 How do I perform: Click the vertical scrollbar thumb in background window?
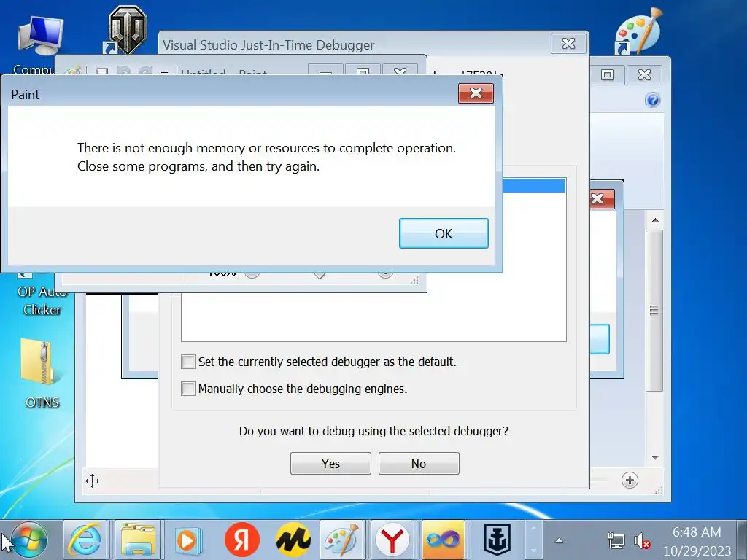tap(654, 311)
